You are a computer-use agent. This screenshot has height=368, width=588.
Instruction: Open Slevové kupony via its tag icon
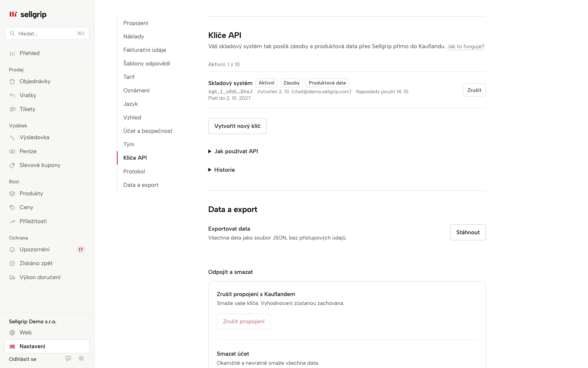[12, 165]
